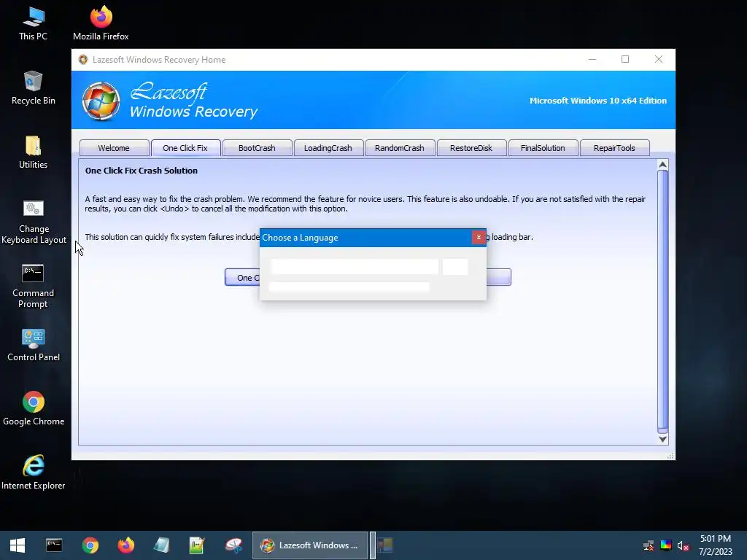Click the network tray icon
The height and width of the screenshot is (560, 747).
click(x=649, y=545)
